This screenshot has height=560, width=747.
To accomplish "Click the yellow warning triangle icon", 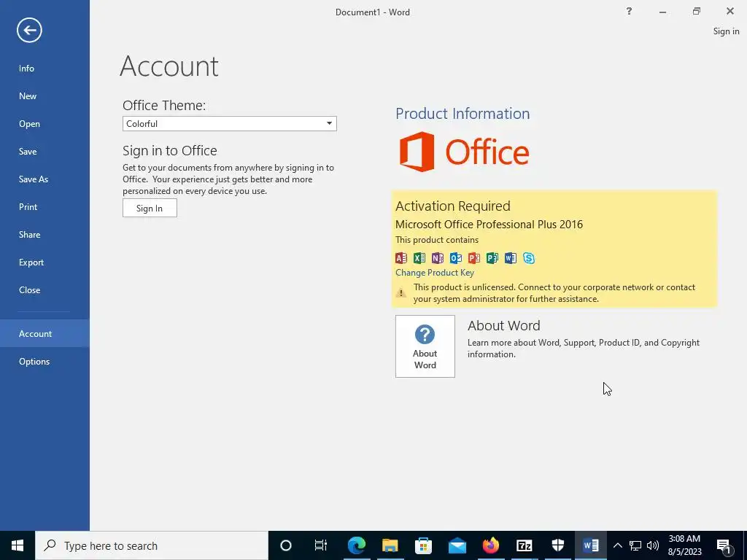I will tap(401, 293).
